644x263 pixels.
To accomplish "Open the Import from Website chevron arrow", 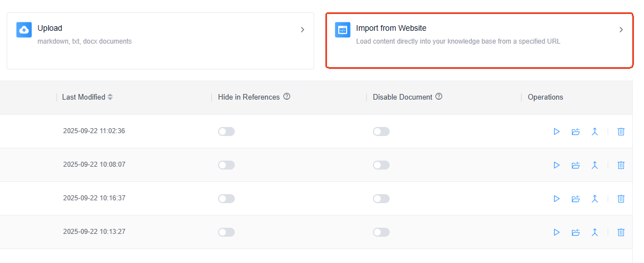I will point(621,30).
